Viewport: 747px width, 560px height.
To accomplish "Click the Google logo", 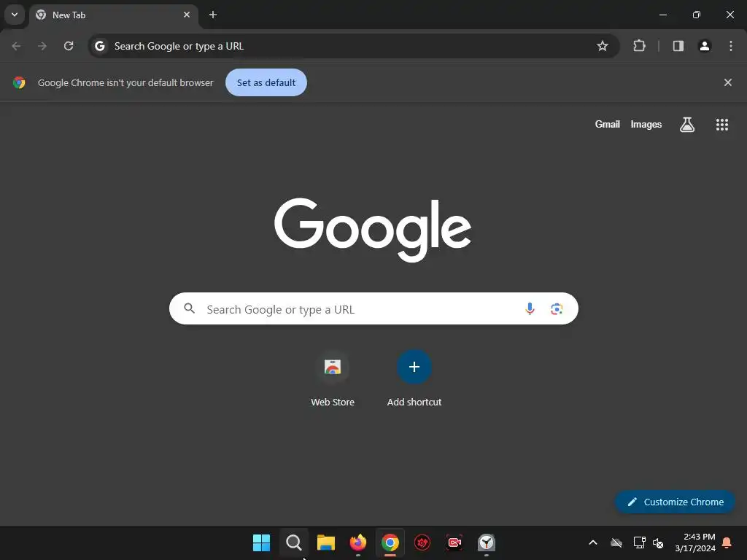I will (x=373, y=230).
